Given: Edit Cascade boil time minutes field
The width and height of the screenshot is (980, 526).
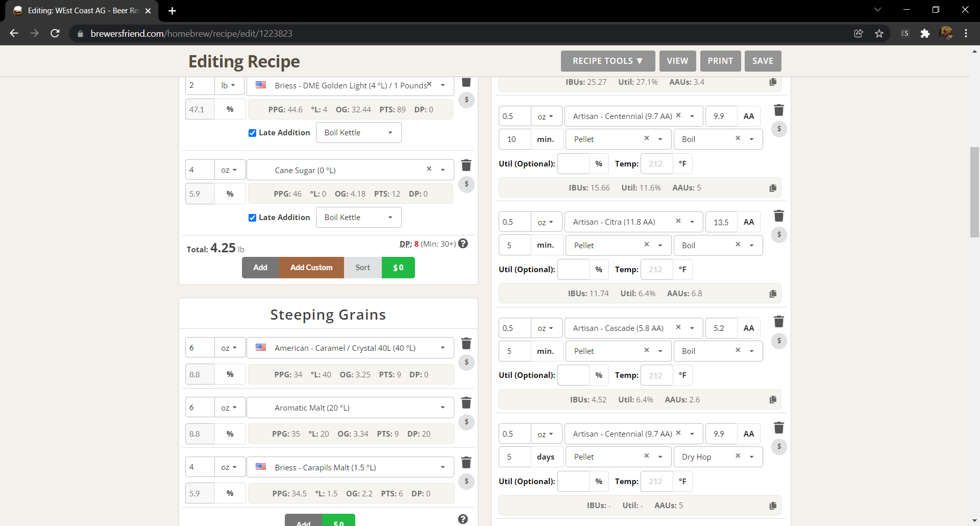Looking at the screenshot, I should point(514,351).
